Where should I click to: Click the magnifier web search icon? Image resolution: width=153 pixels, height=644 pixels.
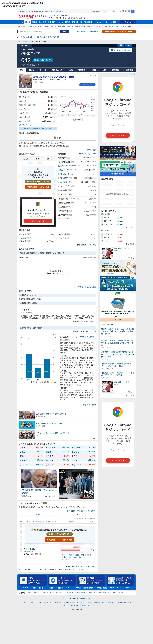click(133, 11)
